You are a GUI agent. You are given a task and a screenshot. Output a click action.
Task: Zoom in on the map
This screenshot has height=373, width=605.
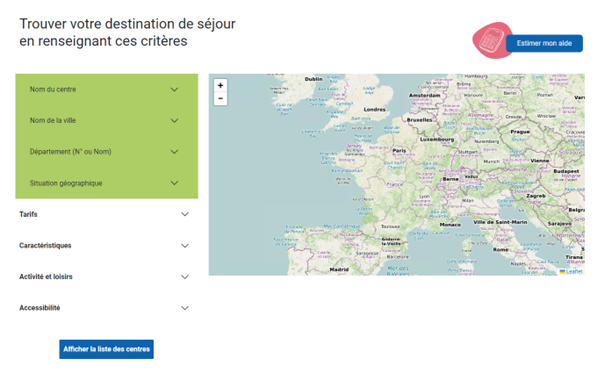220,85
